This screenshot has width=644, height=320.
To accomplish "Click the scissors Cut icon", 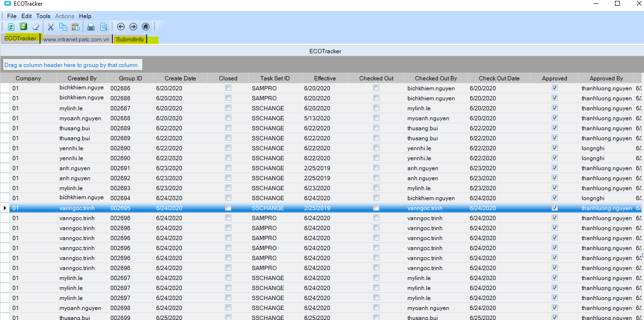I will [x=51, y=27].
